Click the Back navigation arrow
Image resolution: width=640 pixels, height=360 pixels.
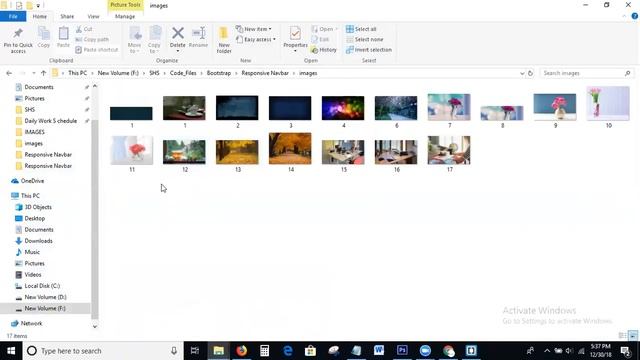pos(9,73)
